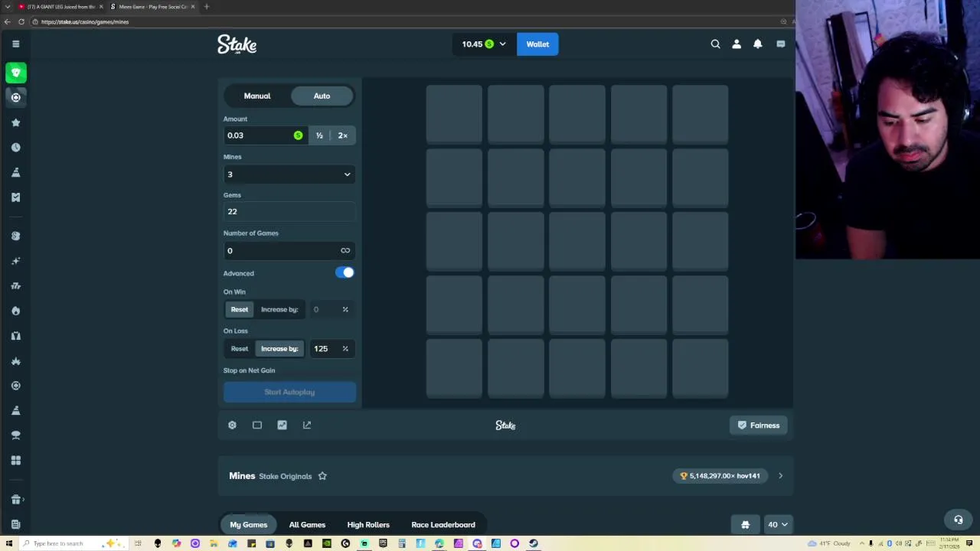
Task: Click the green shield icon in sidebar
Action: tap(15, 73)
